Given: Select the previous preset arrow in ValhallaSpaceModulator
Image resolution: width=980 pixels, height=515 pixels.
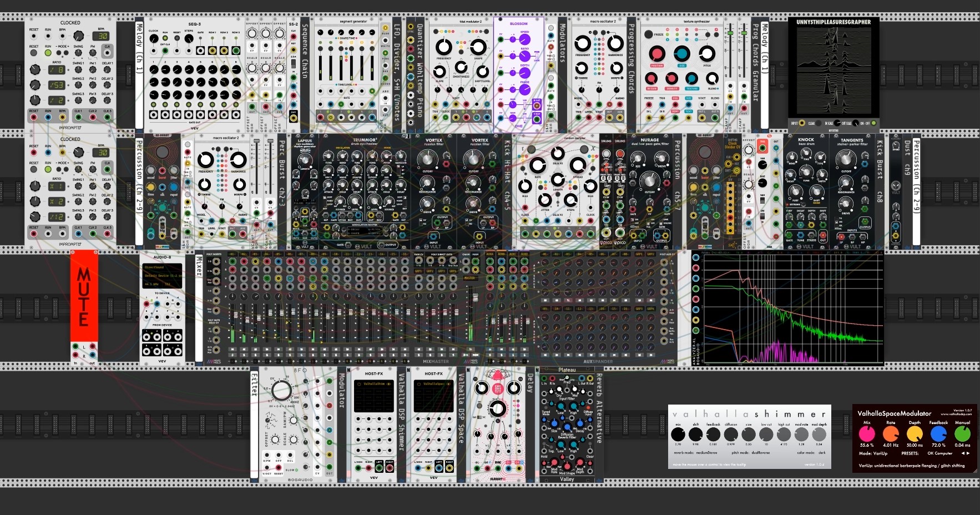Looking at the screenshot, I should point(963,453).
